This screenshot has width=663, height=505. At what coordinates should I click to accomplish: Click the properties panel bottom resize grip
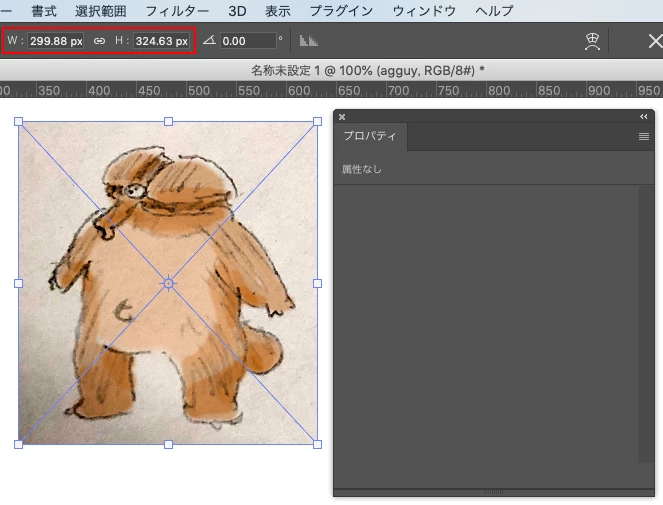(493, 492)
